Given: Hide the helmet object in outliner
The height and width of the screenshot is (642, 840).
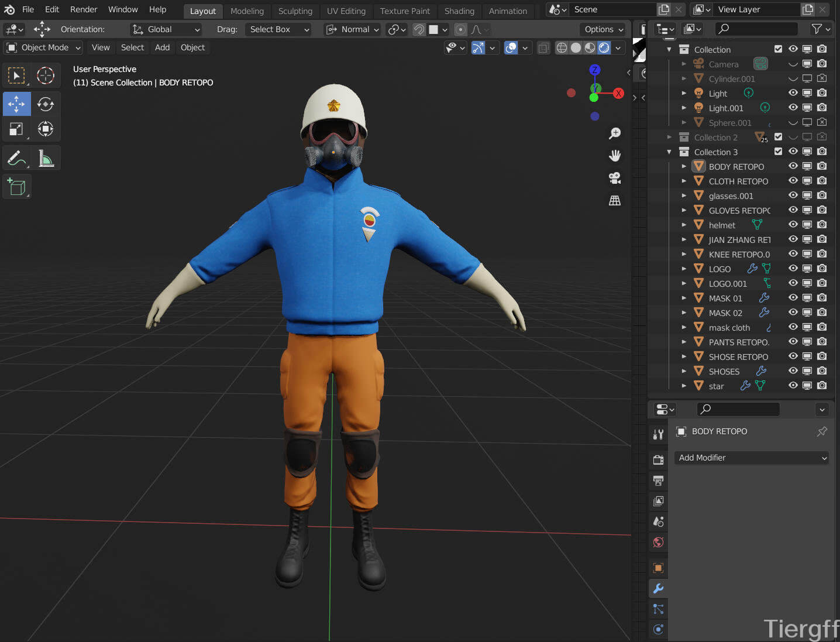Looking at the screenshot, I should coord(793,225).
